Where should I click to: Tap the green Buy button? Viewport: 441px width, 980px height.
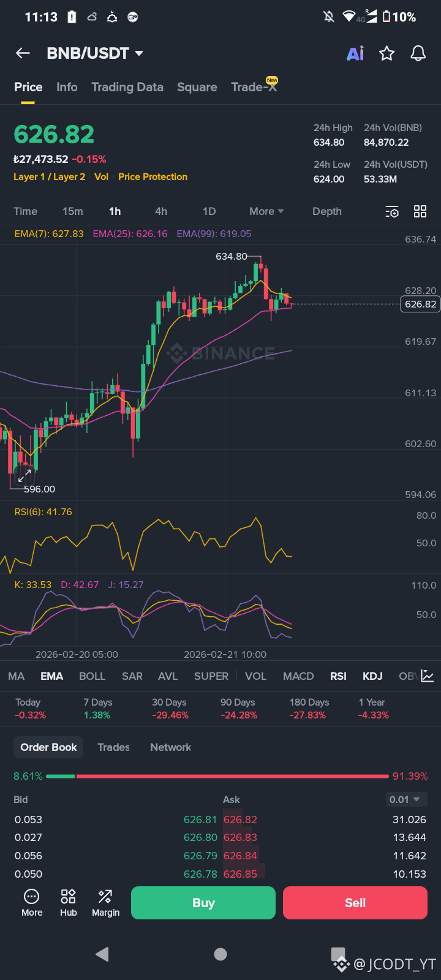pyautogui.click(x=203, y=903)
